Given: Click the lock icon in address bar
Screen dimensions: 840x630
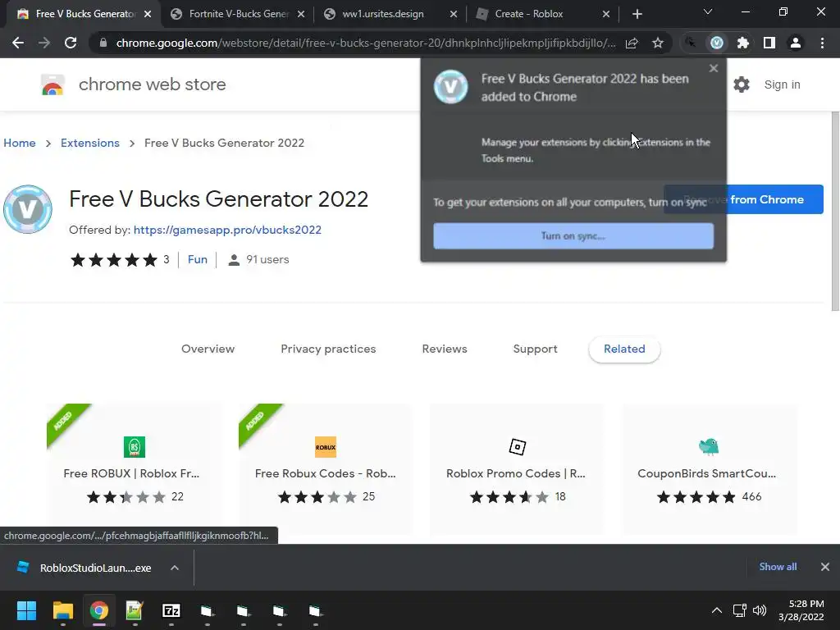Looking at the screenshot, I should coord(103,43).
